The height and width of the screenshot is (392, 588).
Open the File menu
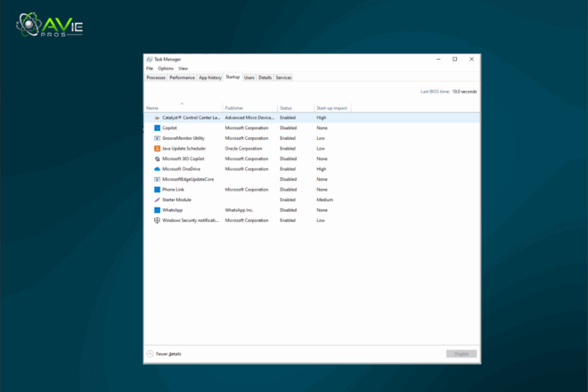pos(150,69)
